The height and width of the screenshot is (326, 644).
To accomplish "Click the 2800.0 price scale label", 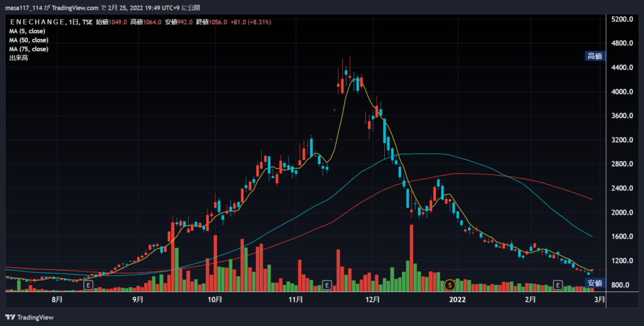I will [622, 164].
